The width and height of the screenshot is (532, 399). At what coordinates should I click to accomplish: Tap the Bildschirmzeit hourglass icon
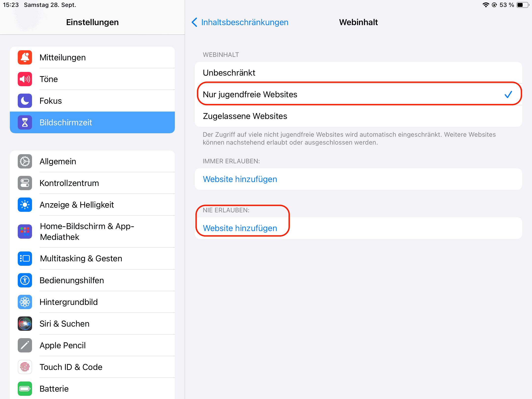[x=25, y=122]
